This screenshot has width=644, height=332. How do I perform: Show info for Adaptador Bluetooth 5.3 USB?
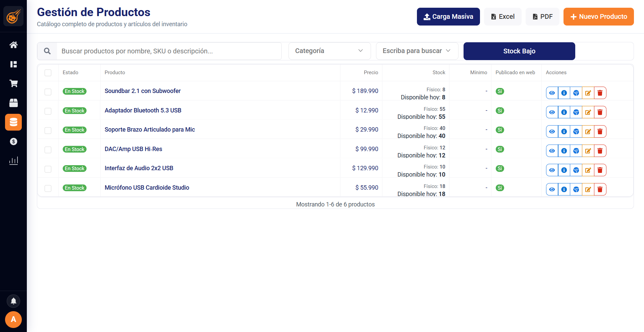click(x=564, y=112)
